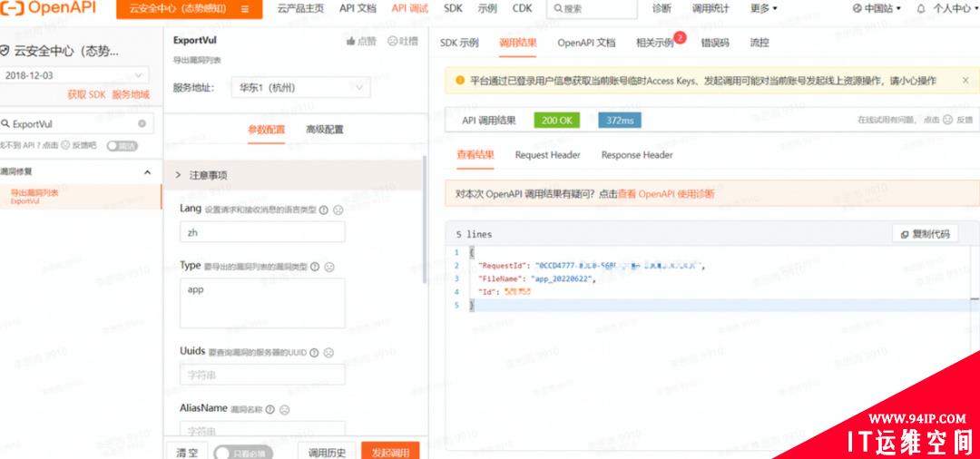This screenshot has width=980, height=459.
Task: Click the OpenAPI logo
Action: point(48,9)
